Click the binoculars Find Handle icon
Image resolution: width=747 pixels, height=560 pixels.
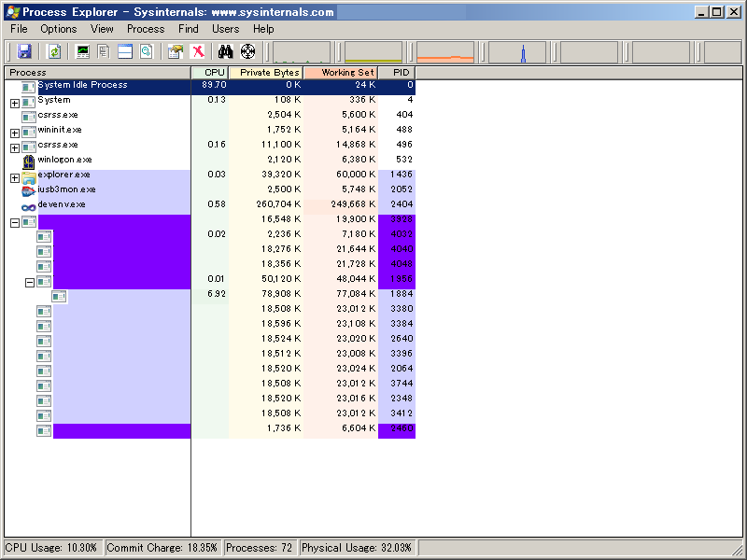tap(225, 51)
